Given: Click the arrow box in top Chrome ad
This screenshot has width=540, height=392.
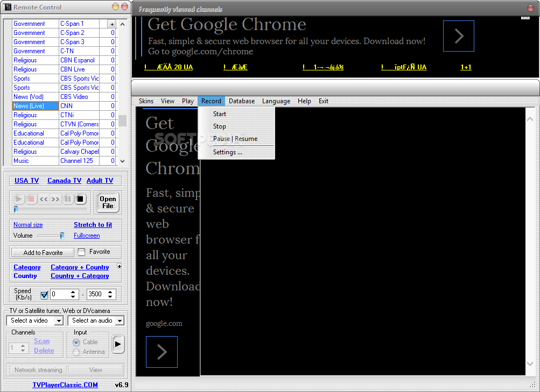Looking at the screenshot, I should point(458,36).
